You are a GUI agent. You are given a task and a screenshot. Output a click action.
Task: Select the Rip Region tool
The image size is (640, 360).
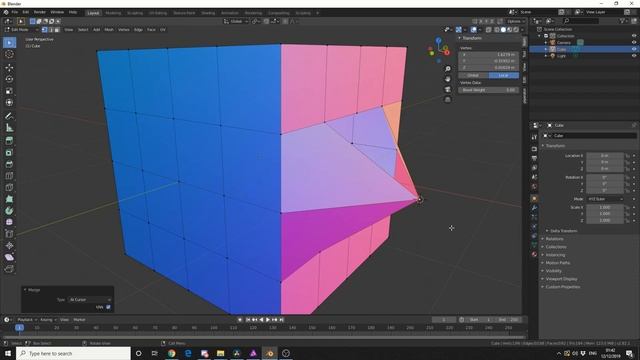tap(9, 269)
